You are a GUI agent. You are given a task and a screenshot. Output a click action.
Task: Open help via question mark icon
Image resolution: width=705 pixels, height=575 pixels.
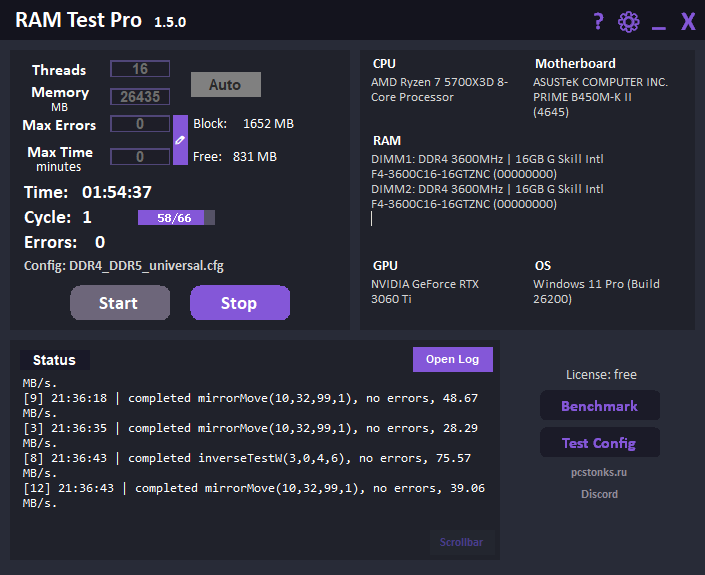[x=598, y=21]
